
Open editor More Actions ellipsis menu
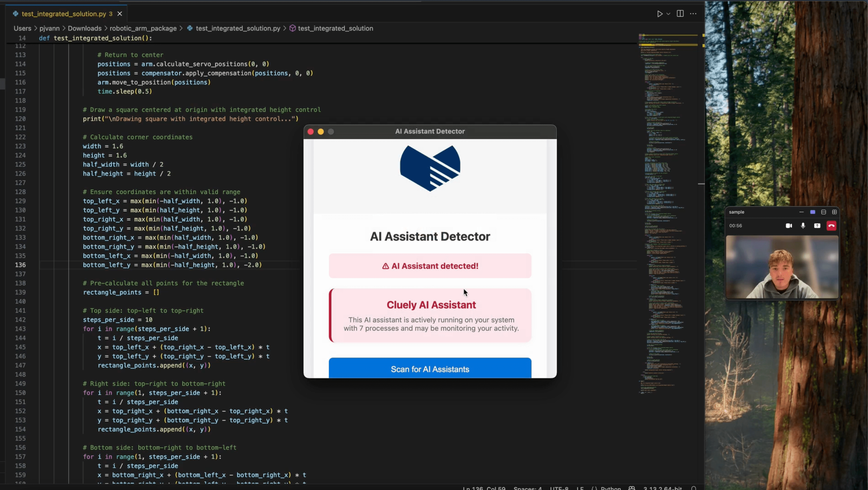[693, 14]
